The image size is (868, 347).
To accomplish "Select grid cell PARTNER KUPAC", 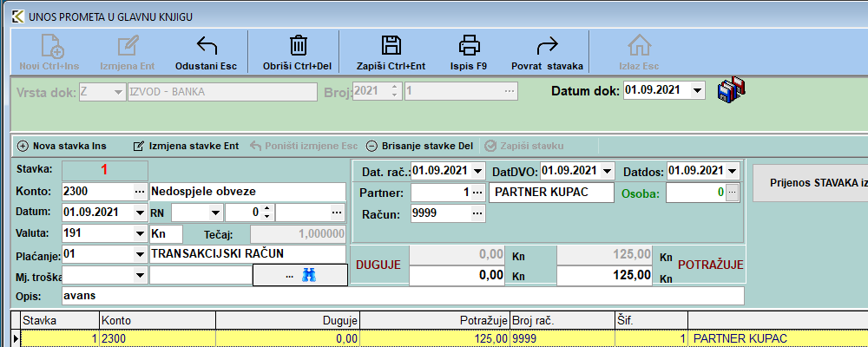I will click(778, 338).
